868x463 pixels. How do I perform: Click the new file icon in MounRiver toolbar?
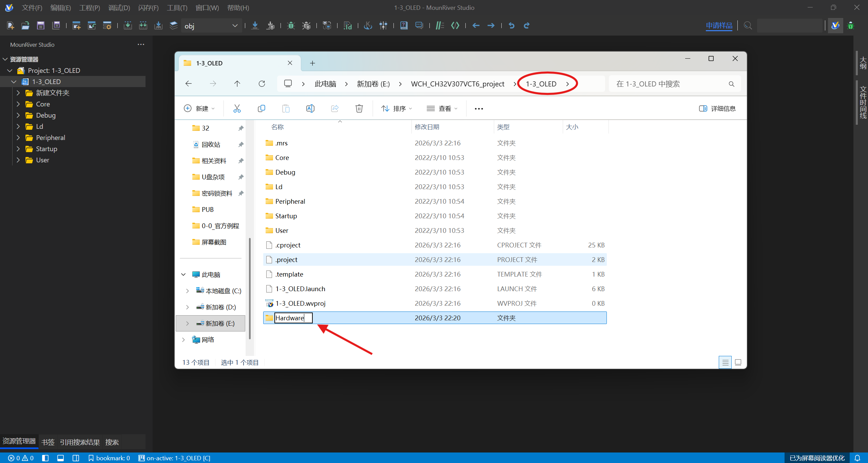tap(11, 25)
